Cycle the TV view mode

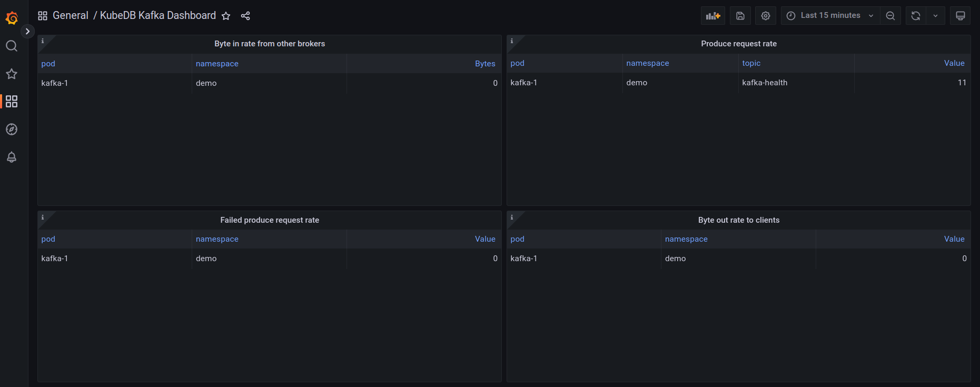tap(961, 16)
